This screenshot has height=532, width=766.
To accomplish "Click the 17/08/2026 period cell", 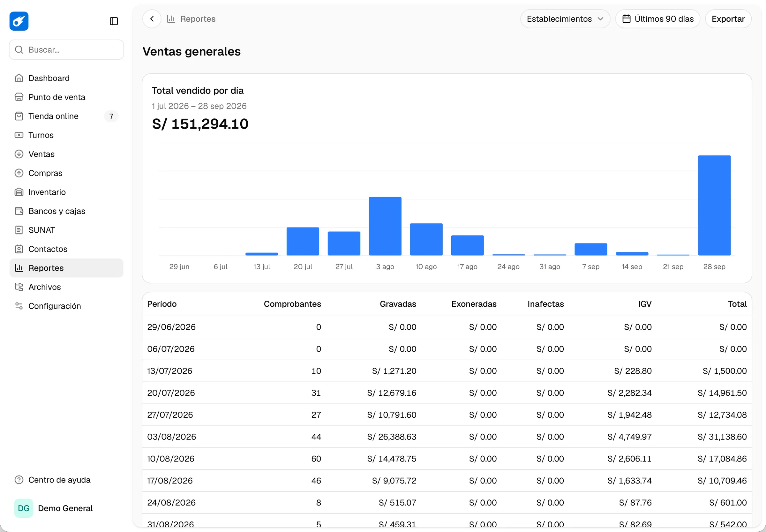I will coord(170,481).
